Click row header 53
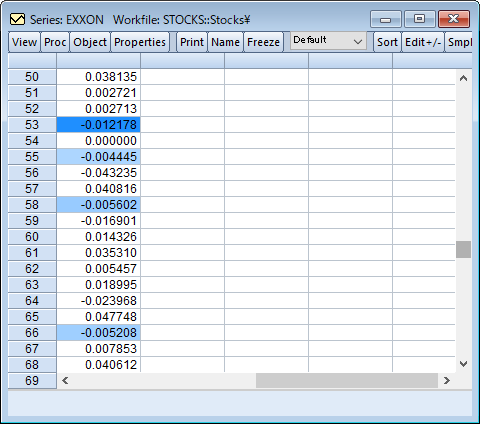The height and width of the screenshot is (424, 480). tap(32, 125)
